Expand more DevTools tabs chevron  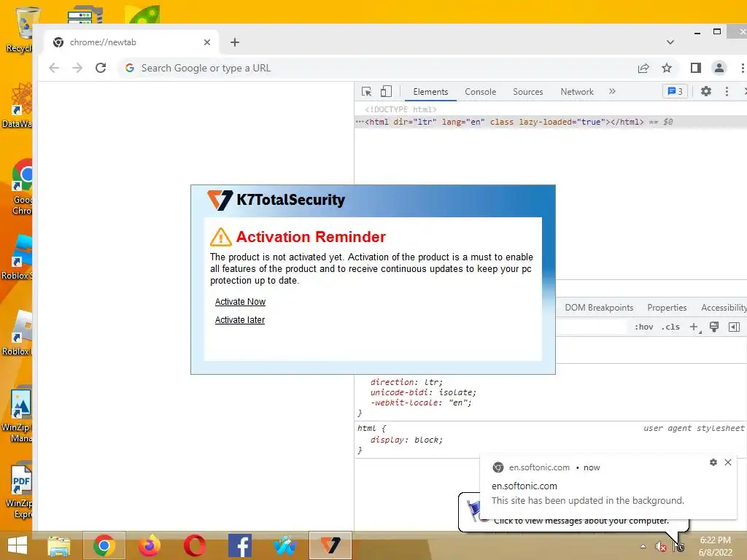(612, 91)
